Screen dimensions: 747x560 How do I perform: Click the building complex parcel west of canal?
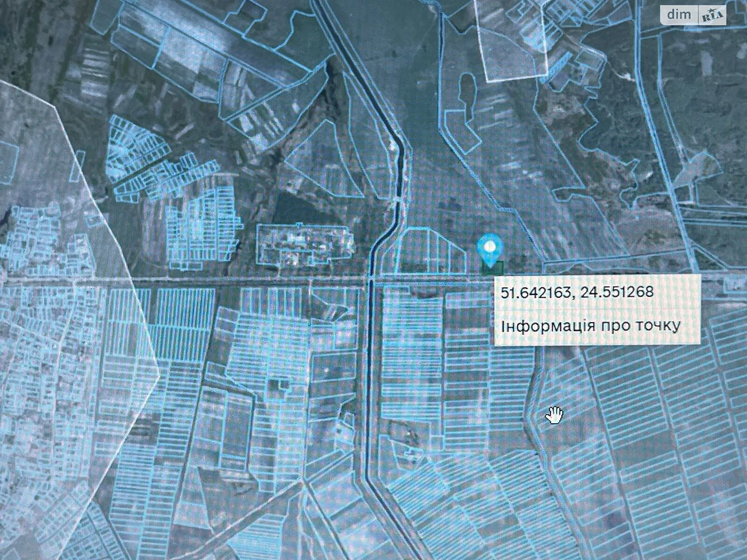click(306, 246)
